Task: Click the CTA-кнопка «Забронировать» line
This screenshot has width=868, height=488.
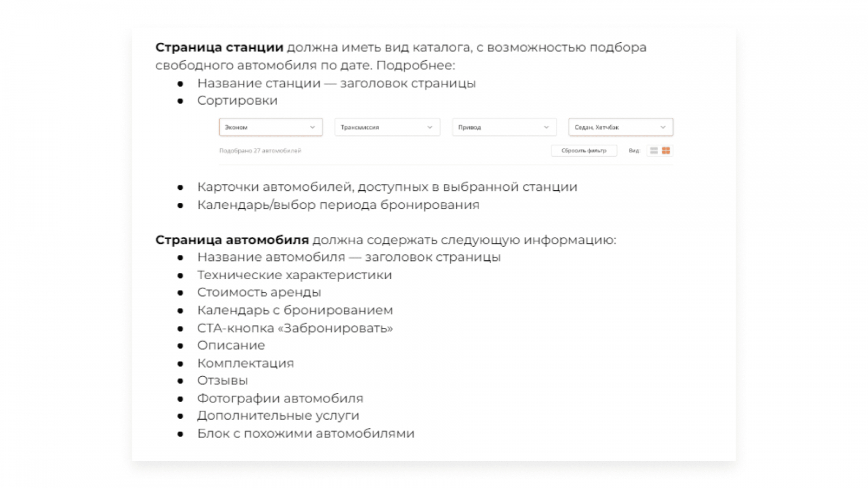Action: [295, 328]
